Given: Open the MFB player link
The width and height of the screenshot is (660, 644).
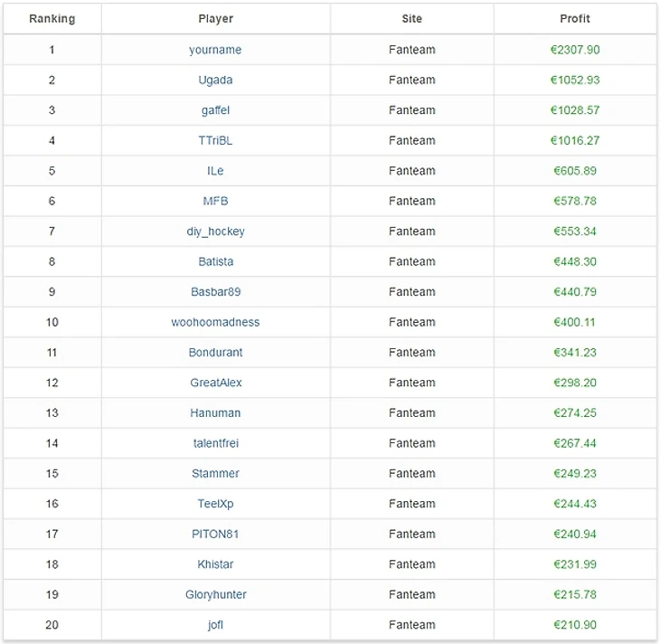Looking at the screenshot, I should (215, 201).
